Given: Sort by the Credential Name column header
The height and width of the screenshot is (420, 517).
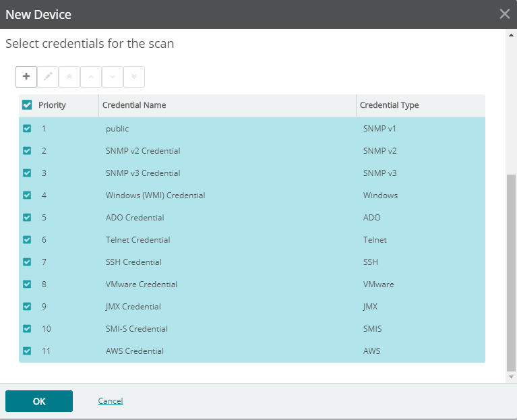Looking at the screenshot, I should 134,105.
